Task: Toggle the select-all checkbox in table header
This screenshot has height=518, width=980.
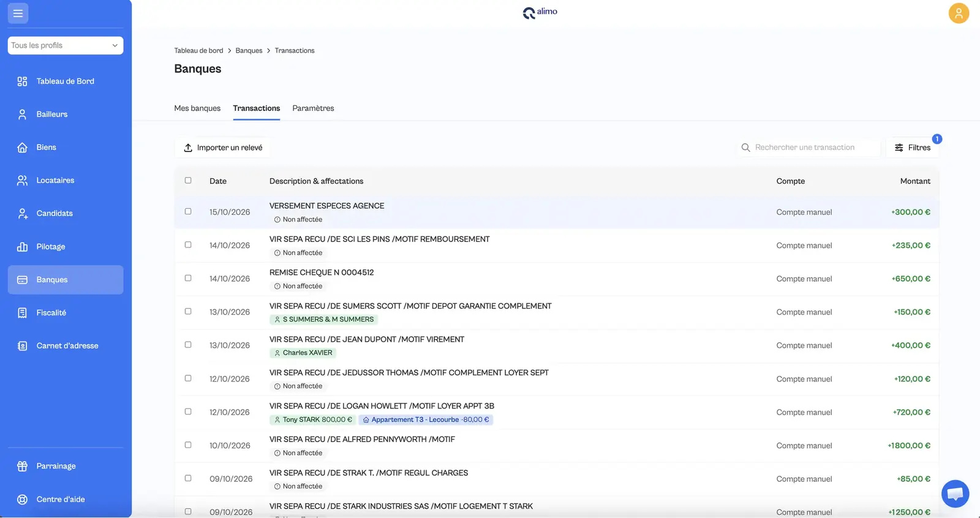Action: [x=188, y=181]
